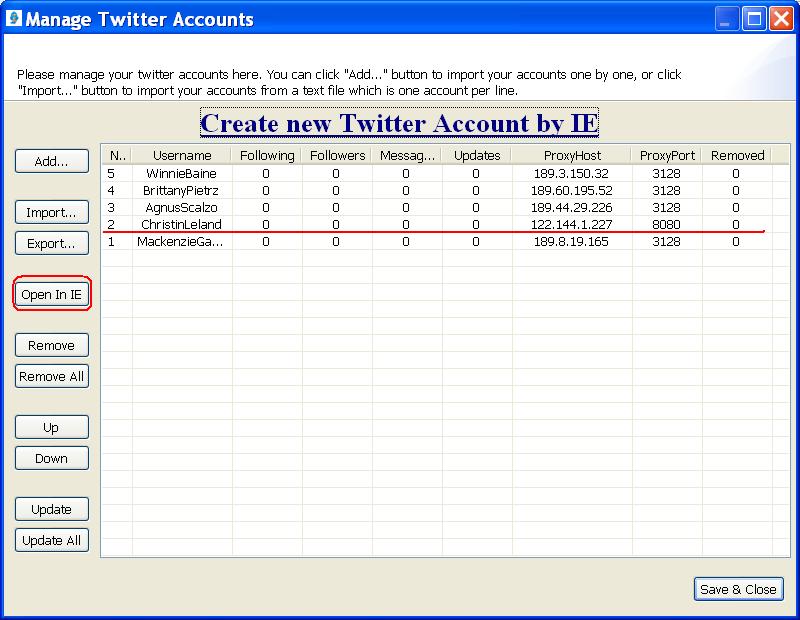
Task: Click proxy host 189.44.29.226
Action: tap(571, 207)
